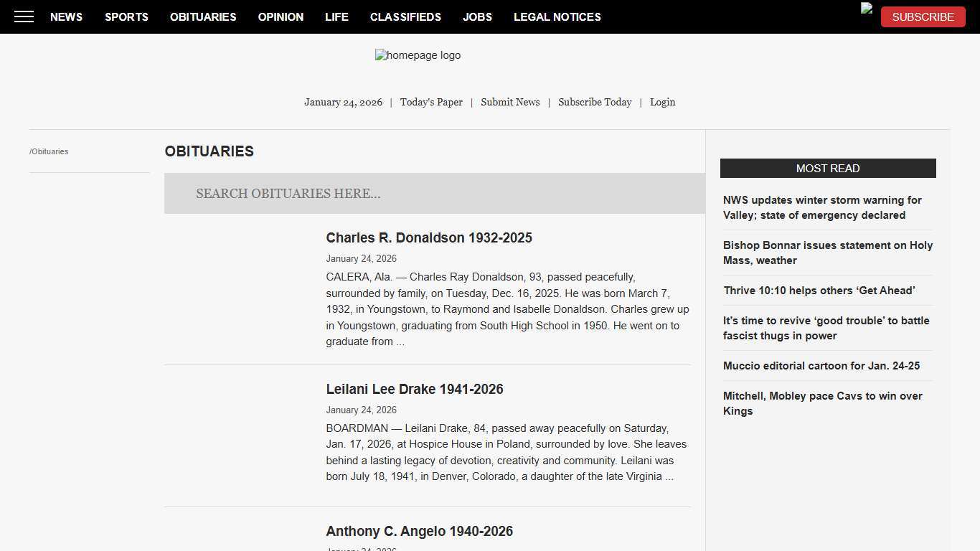Open Muccio editorial cartoon article

(x=821, y=365)
